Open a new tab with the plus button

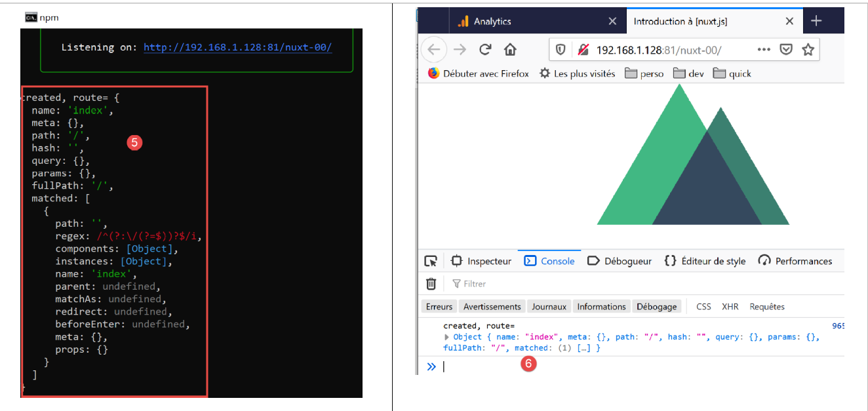point(816,21)
